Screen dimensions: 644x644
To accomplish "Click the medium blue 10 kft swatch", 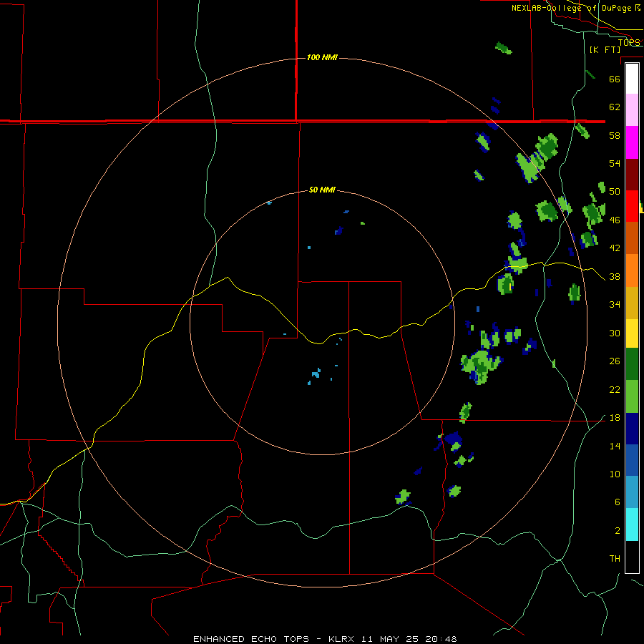I will (632, 460).
